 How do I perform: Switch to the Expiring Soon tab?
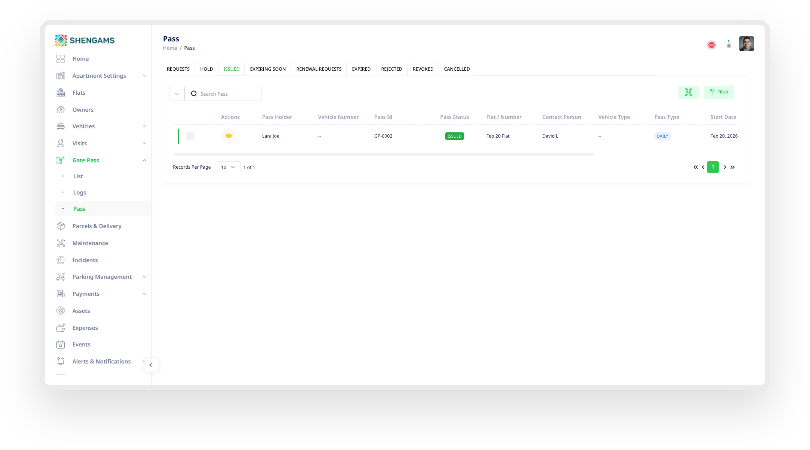tap(268, 69)
